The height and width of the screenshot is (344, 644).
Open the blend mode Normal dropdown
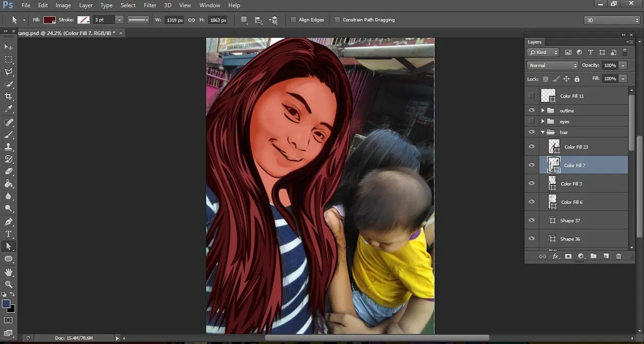[552, 65]
